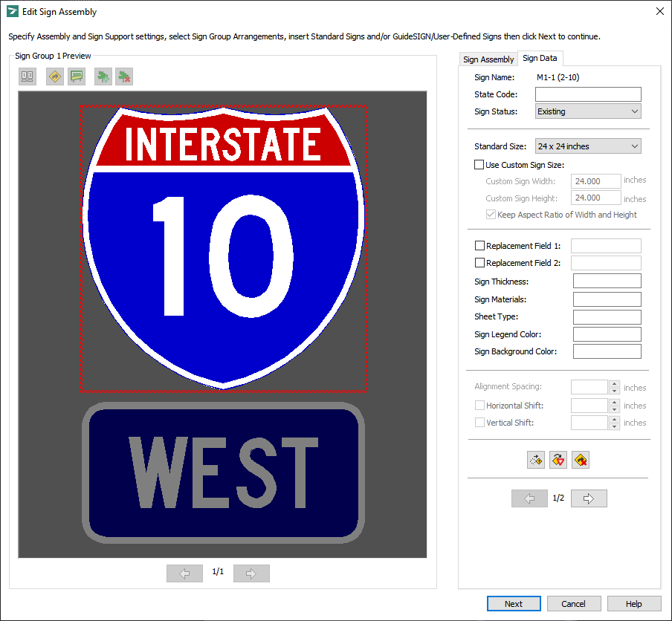Click the app logo in the title bar
The height and width of the screenshot is (621, 672).
click(13, 12)
